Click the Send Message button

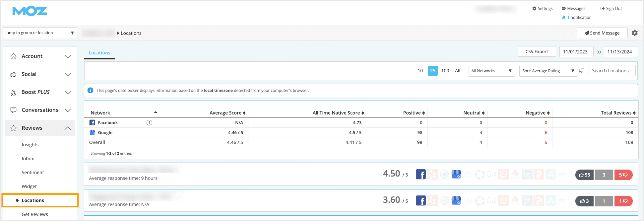(602, 33)
